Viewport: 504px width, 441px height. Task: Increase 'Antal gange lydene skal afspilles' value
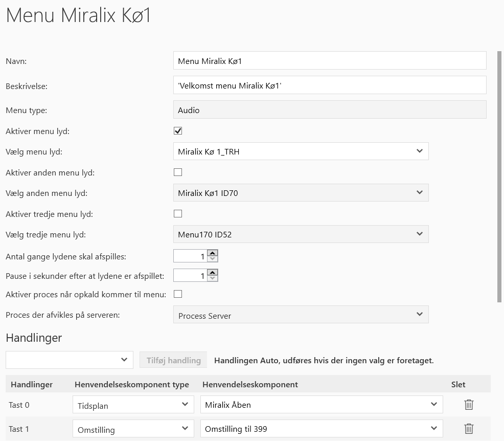213,253
